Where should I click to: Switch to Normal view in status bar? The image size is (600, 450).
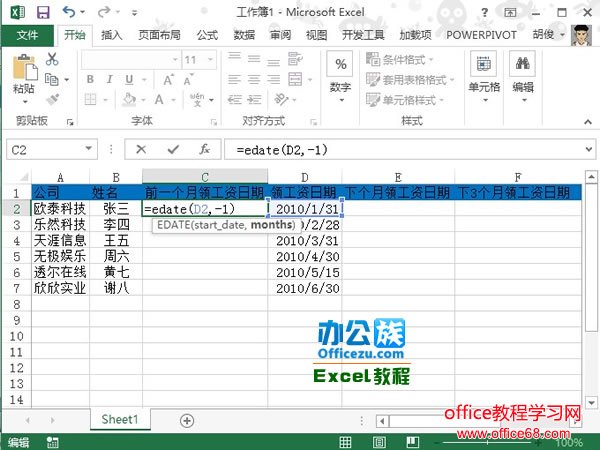point(345,442)
